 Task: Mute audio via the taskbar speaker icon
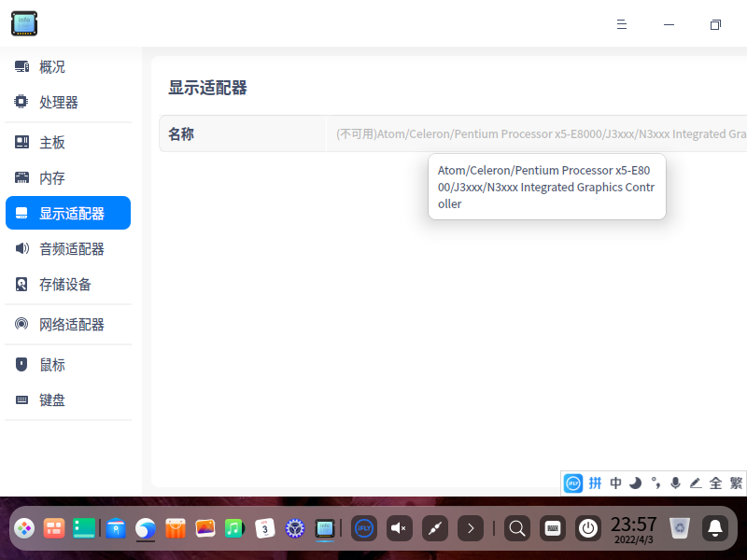point(400,528)
